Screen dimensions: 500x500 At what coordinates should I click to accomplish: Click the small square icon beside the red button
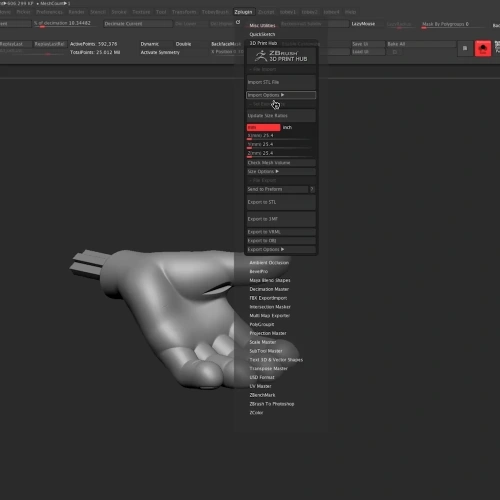pyautogui.click(x=465, y=48)
